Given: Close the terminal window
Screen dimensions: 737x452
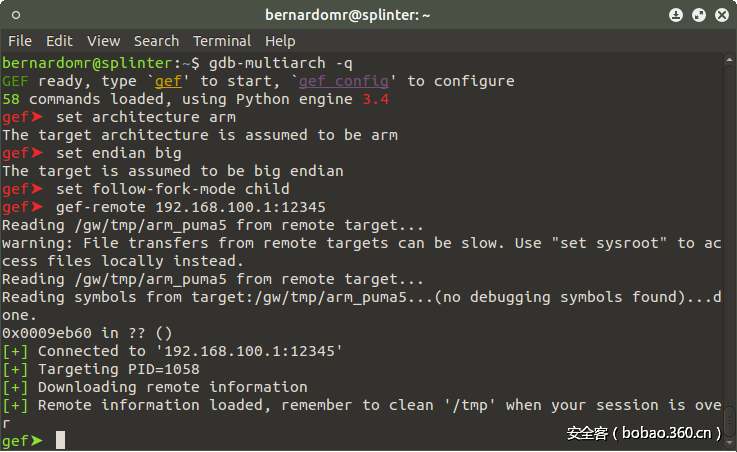Looking at the screenshot, I should click(722, 15).
